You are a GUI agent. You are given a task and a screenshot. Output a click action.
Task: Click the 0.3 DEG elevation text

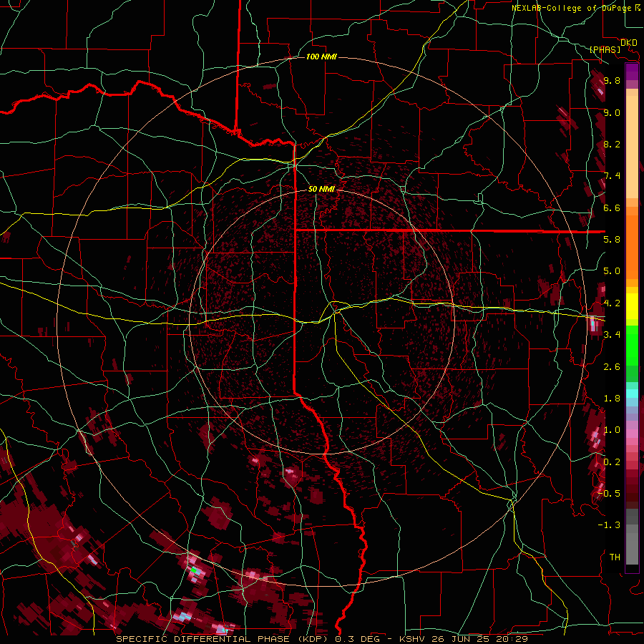point(358,639)
